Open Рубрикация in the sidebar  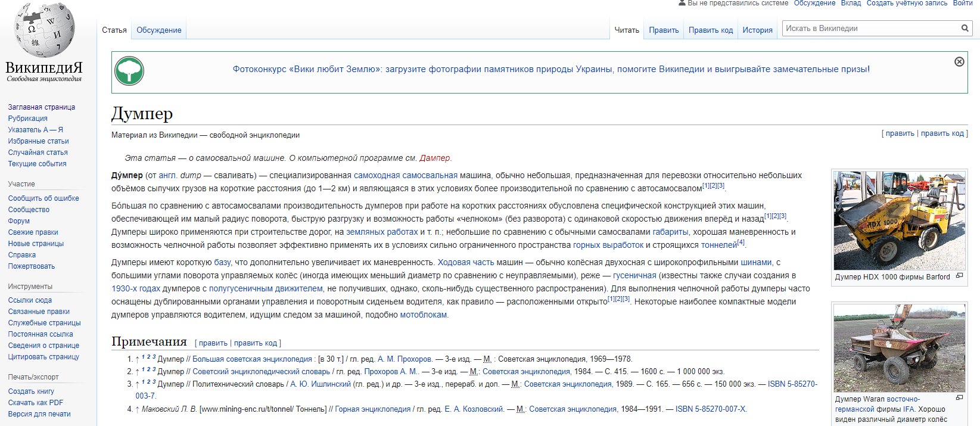point(27,119)
